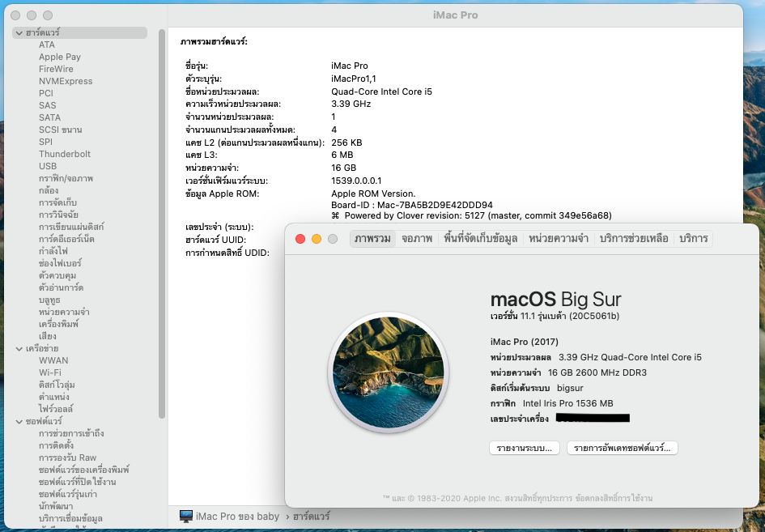
Task: Minimize the About This Mac window
Action: [317, 239]
